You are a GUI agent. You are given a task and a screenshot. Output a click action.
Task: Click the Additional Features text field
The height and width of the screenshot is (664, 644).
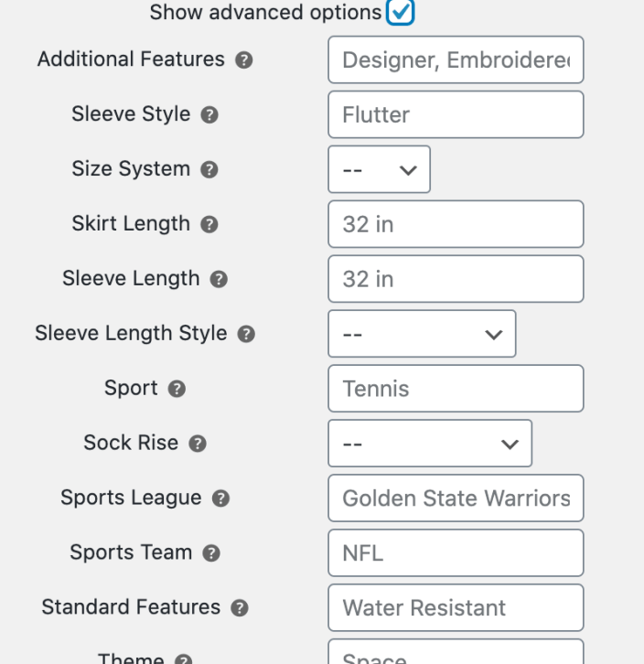tap(456, 59)
